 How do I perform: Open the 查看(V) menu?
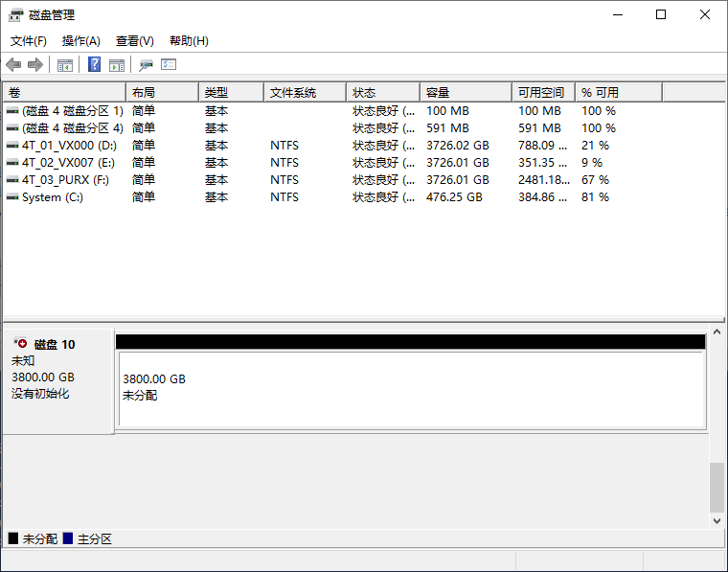[x=135, y=41]
